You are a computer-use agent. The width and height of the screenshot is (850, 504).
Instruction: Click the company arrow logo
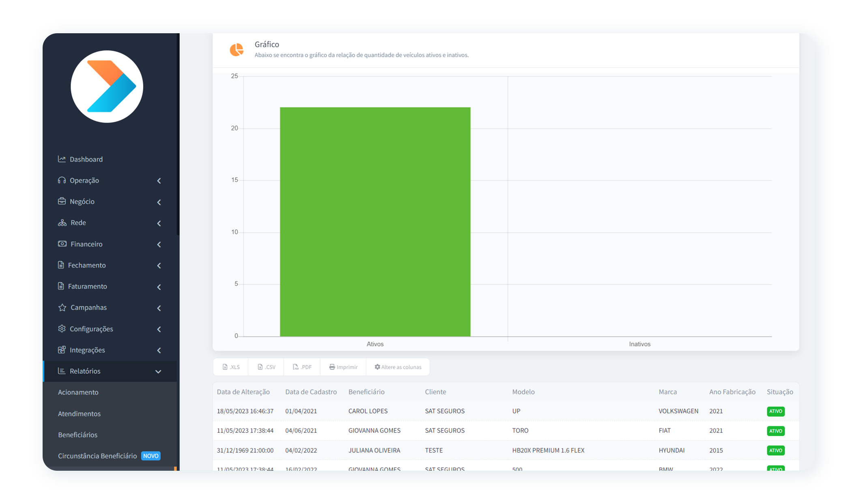pos(107,86)
